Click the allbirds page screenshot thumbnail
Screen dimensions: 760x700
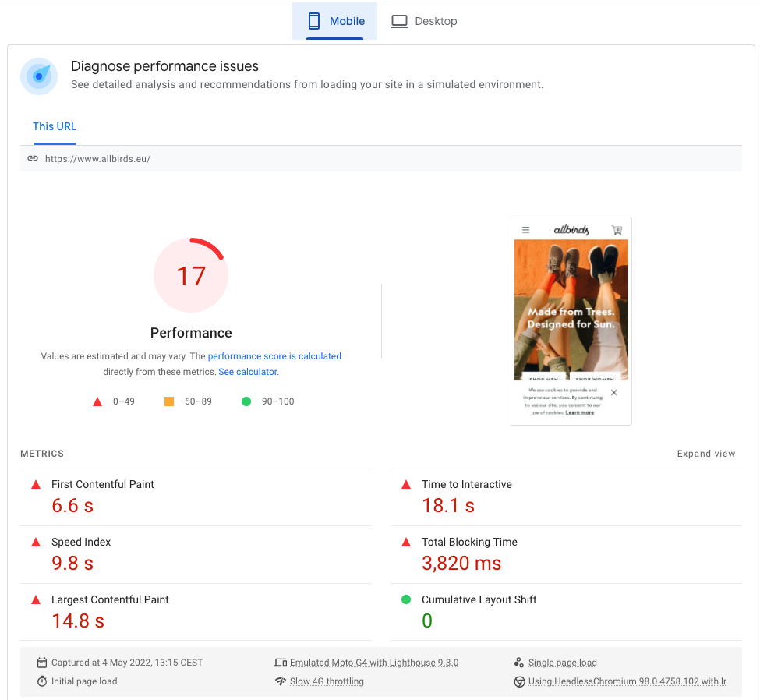click(571, 320)
